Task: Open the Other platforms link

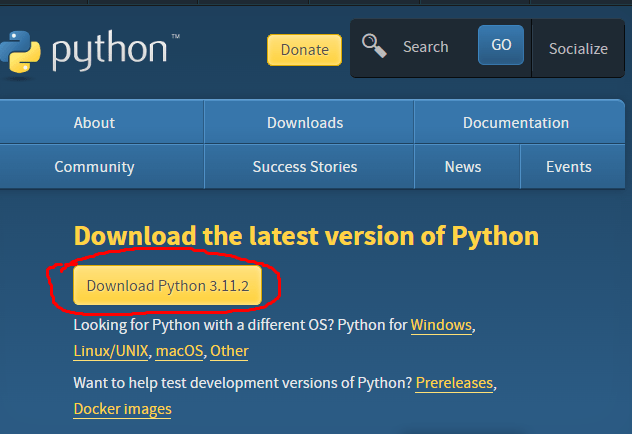Action: coord(229,351)
